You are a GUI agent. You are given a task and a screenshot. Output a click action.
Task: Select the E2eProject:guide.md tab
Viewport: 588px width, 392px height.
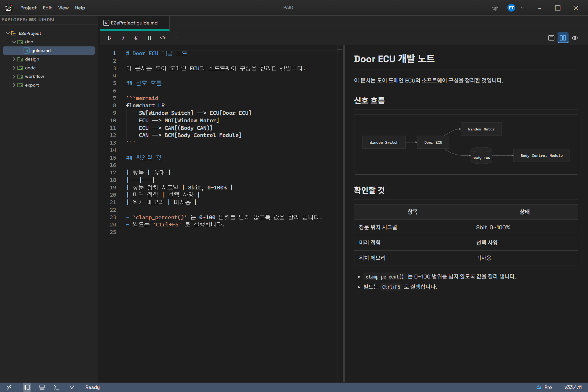(x=135, y=23)
